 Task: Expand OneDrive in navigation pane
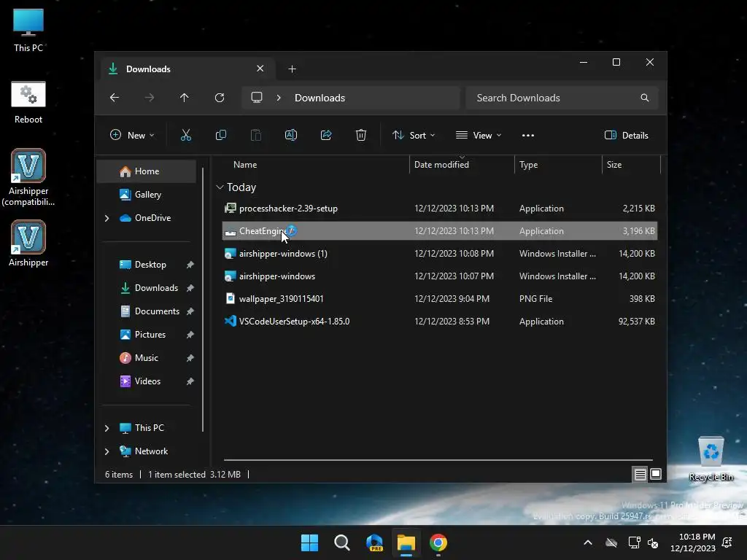point(107,218)
